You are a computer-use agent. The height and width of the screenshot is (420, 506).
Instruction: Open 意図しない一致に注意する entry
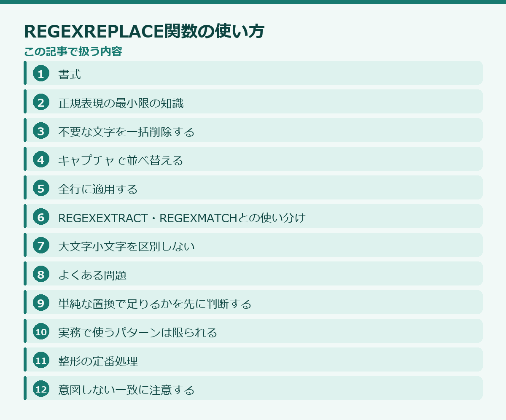[253, 388]
